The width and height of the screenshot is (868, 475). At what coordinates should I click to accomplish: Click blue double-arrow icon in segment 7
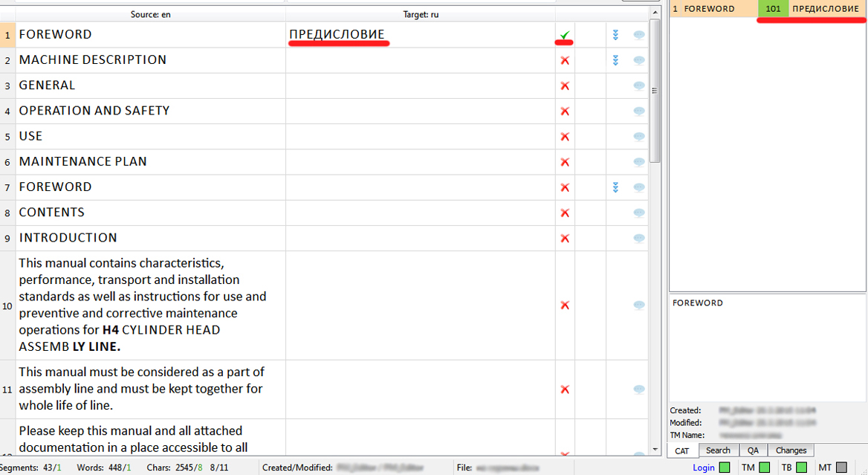click(615, 187)
